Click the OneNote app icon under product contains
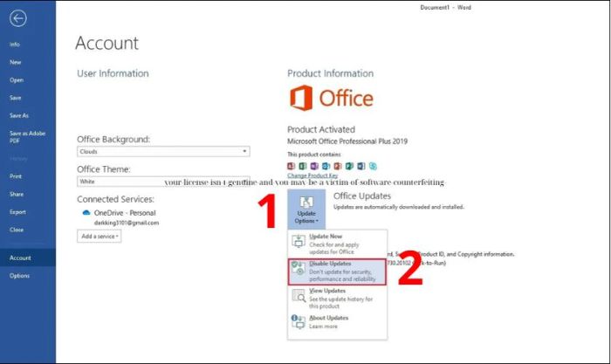The width and height of the screenshot is (611, 364). 314,166
